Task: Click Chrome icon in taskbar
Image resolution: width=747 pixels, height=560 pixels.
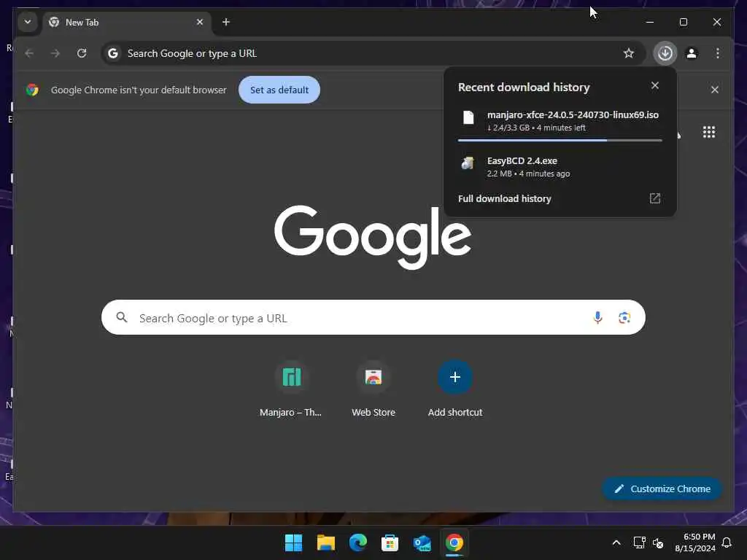Action: [x=454, y=542]
